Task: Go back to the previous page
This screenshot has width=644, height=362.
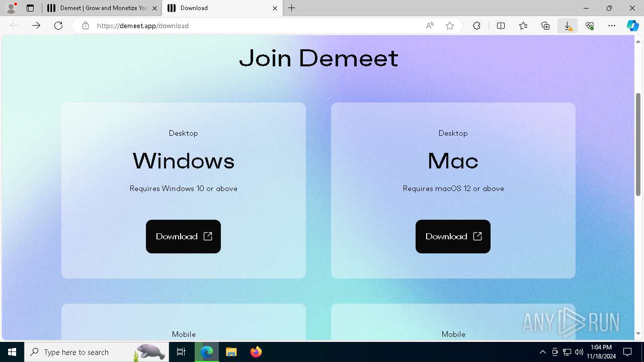Action: pyautogui.click(x=14, y=26)
